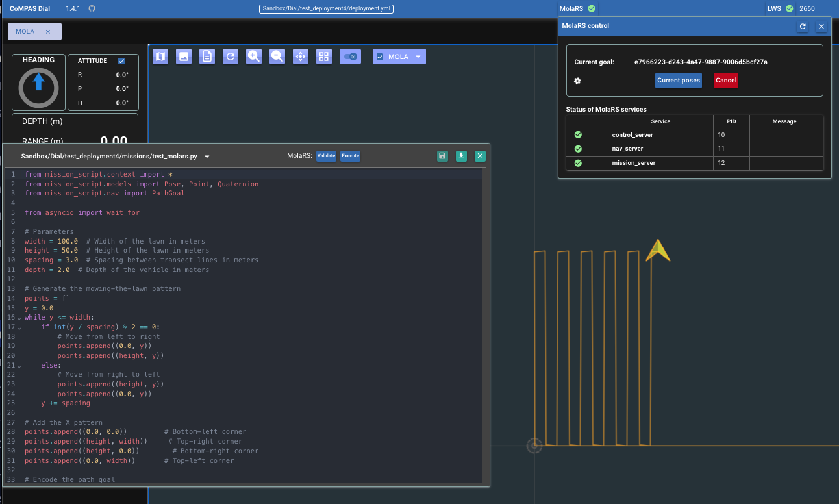The height and width of the screenshot is (504, 839).
Task: Save the test_molars.py script
Action: click(x=442, y=156)
